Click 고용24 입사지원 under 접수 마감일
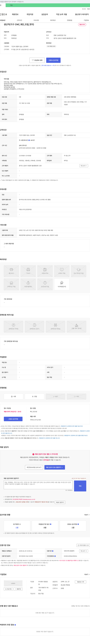Screen dimensions: 90x644 click(13, 419)
